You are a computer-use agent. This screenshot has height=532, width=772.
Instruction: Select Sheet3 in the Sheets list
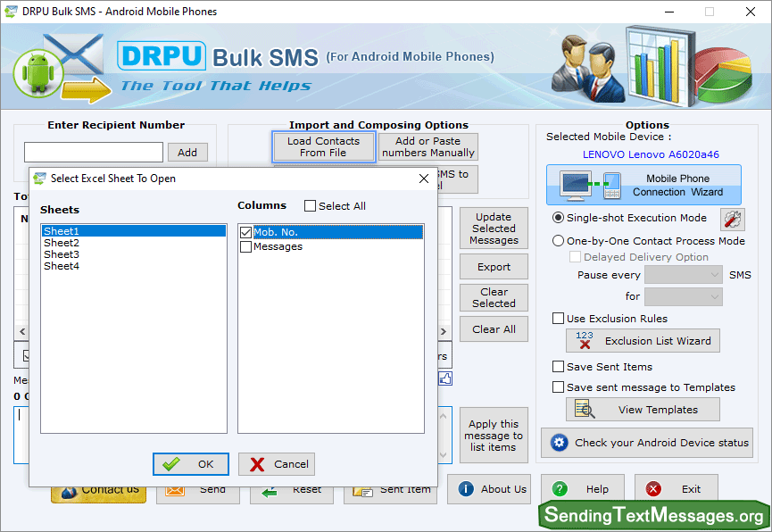[134, 254]
